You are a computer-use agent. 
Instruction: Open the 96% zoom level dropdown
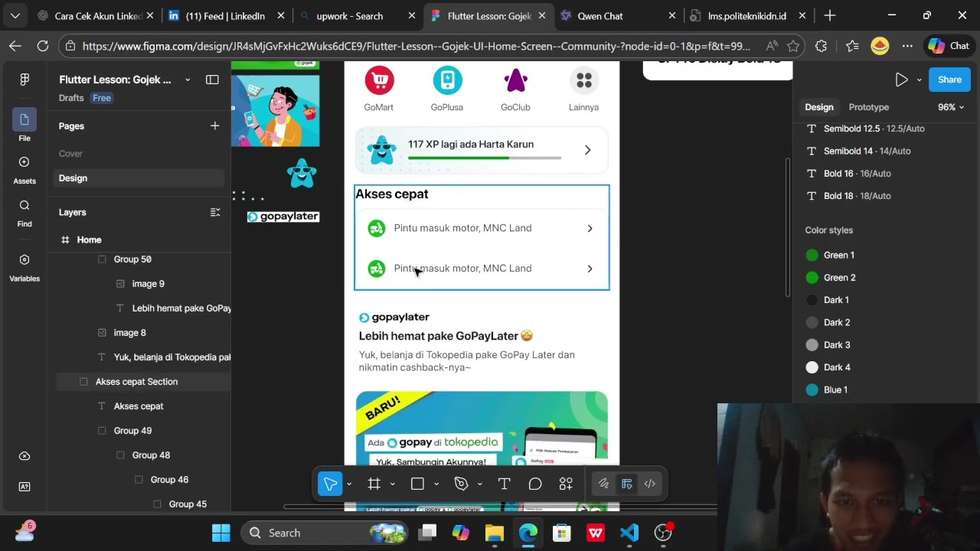click(x=952, y=107)
